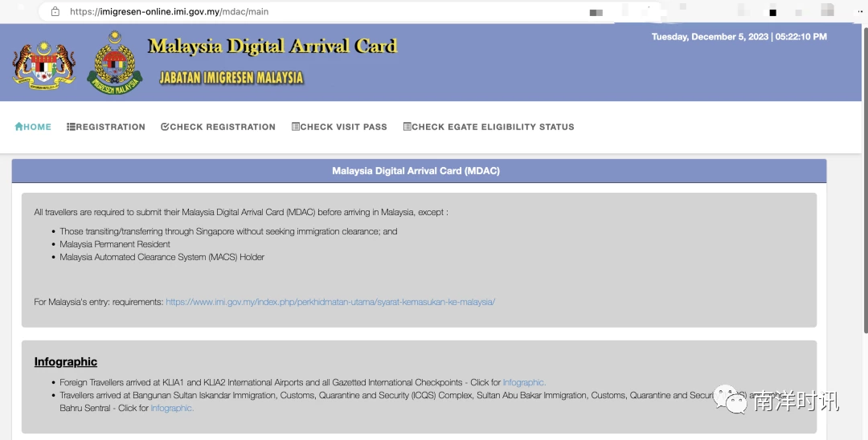
Task: Click the browser menu dots at top right
Action: point(861,11)
